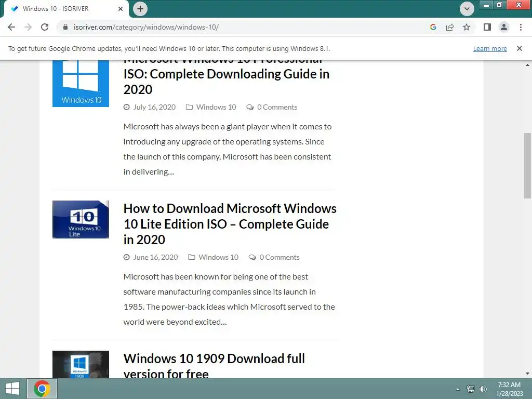The height and width of the screenshot is (399, 532).
Task: Open the Windows 10 Lite Edition ISO article
Action: coord(230,224)
